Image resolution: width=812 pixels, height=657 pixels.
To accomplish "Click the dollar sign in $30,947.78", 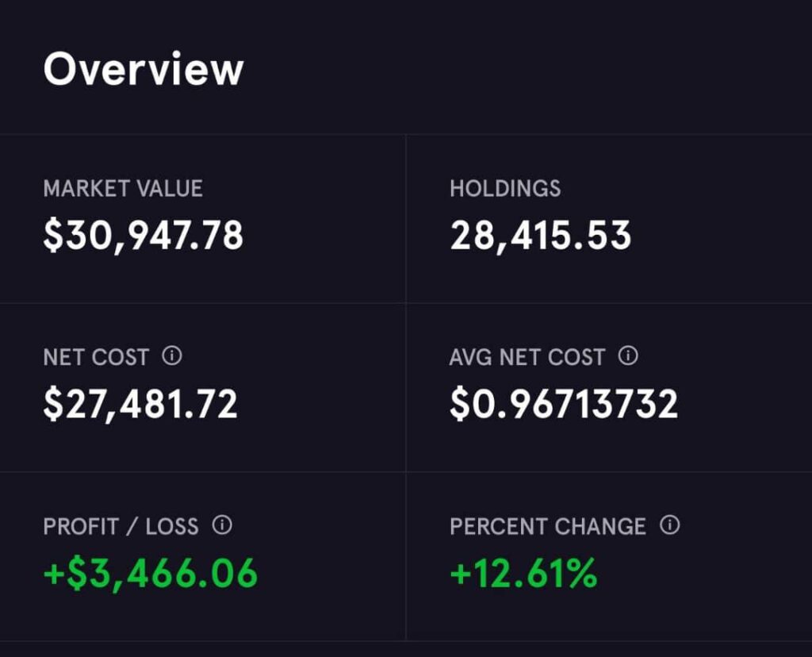I will pyautogui.click(x=53, y=236).
